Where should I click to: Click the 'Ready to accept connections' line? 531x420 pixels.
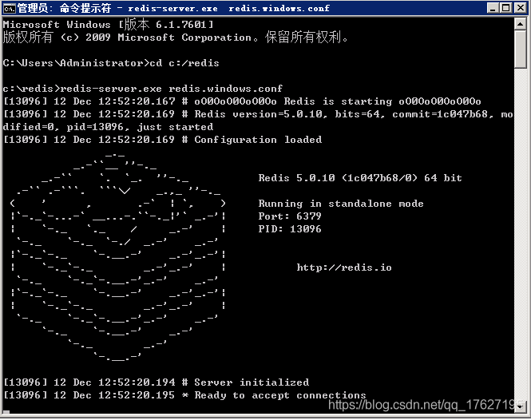[184, 395]
